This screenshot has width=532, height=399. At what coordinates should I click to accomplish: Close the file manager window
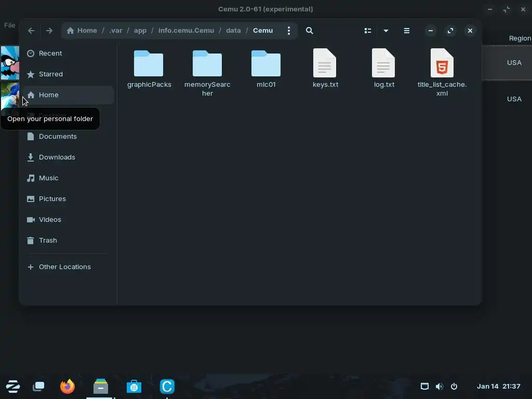pyautogui.click(x=470, y=31)
